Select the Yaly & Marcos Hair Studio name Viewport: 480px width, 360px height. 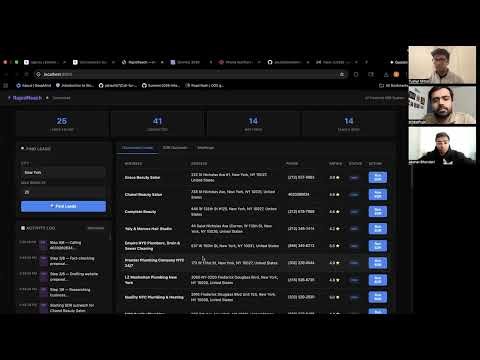148,229
